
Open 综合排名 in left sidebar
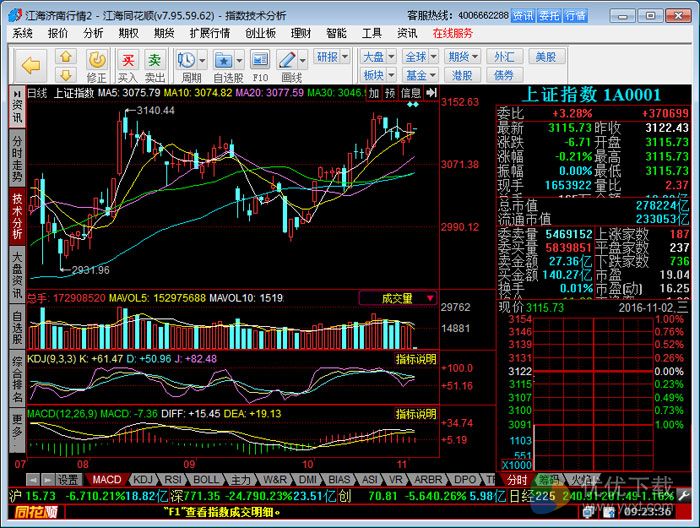click(17, 379)
